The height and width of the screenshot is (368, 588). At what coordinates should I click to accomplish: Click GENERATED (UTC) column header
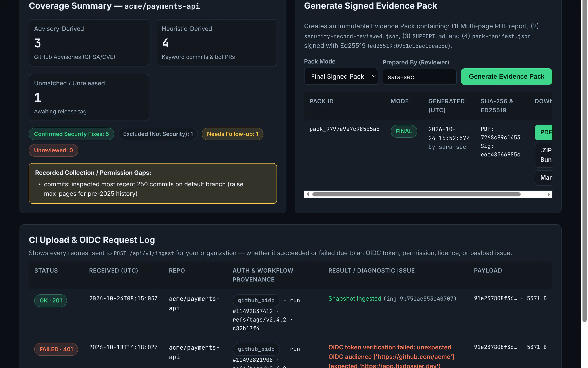[446, 106]
